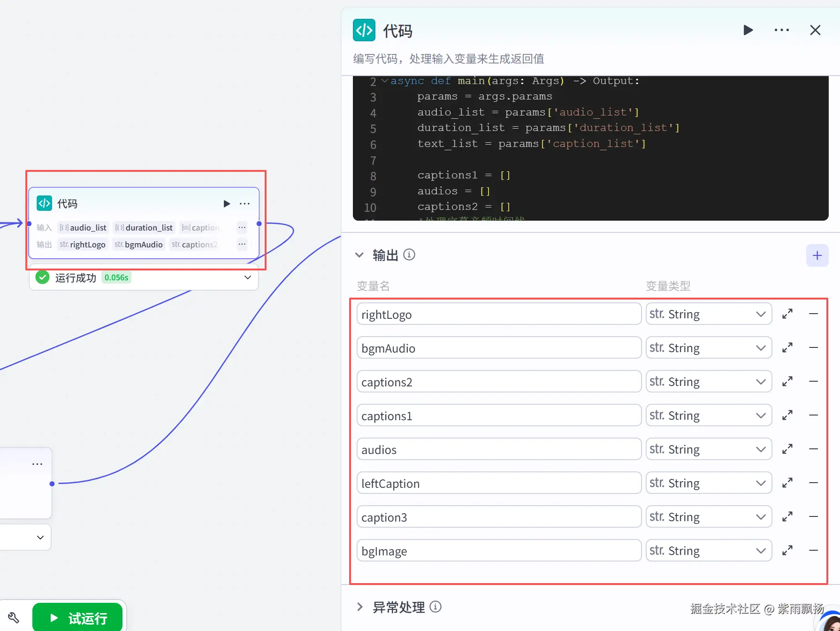Remove the bgImage output variable
This screenshot has height=631, width=840.
[814, 550]
